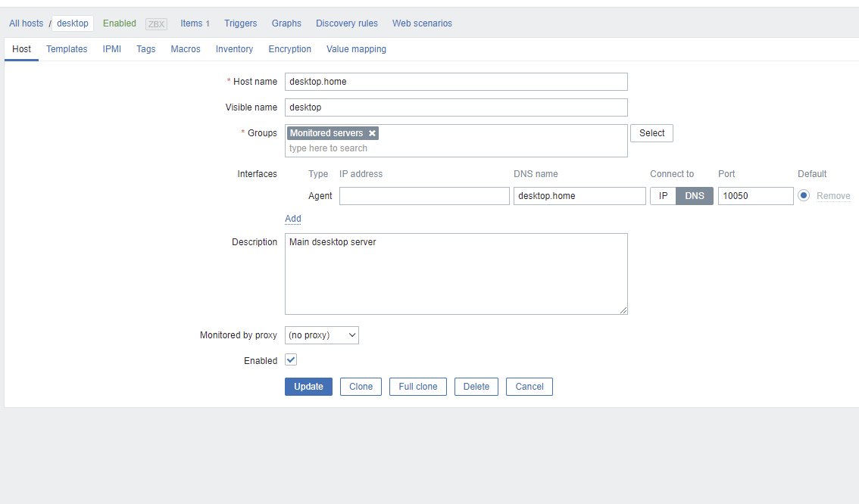Open the Triggers link
This screenshot has height=504, width=859.
pyautogui.click(x=240, y=23)
